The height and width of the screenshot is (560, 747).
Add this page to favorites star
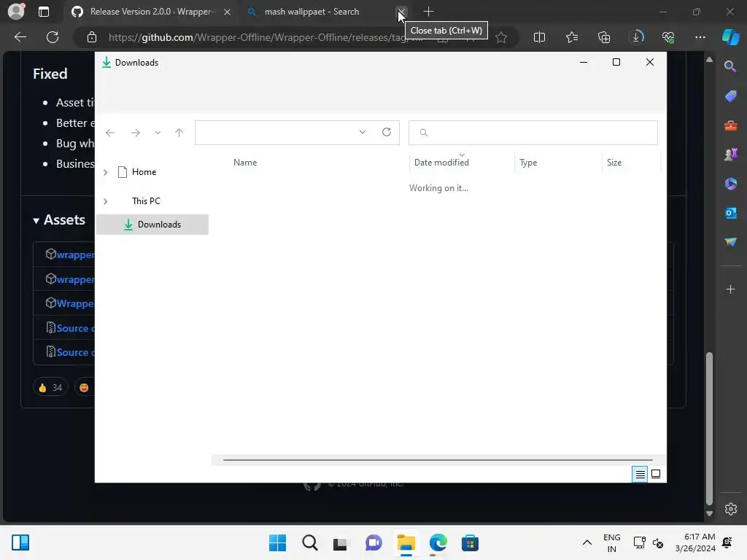tap(500, 37)
